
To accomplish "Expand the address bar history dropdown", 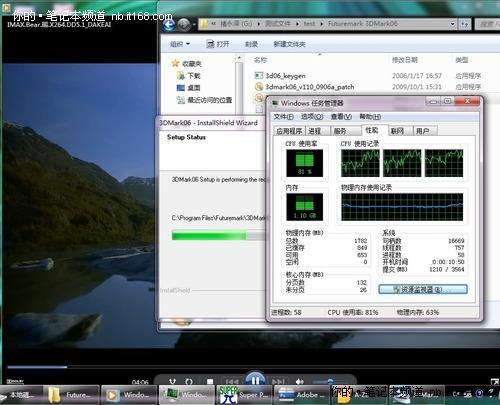I will tap(452, 24).
